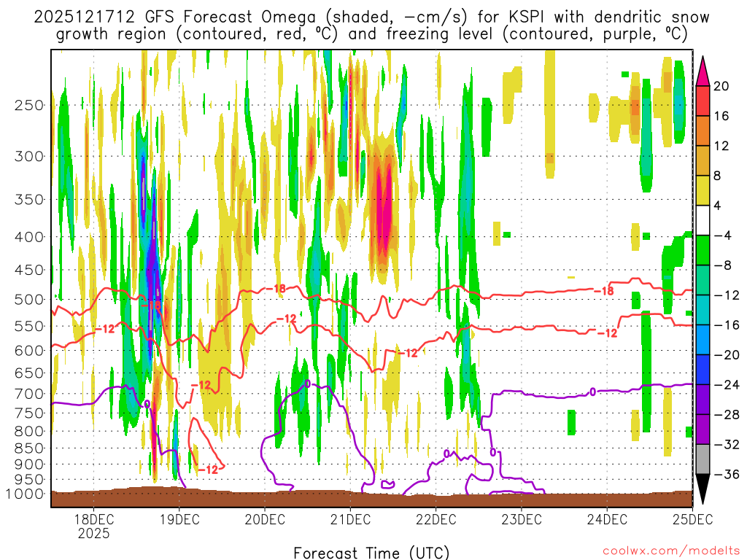Click the -18 contour label near 24DEC
This screenshot has height=560, width=747.
point(604,290)
